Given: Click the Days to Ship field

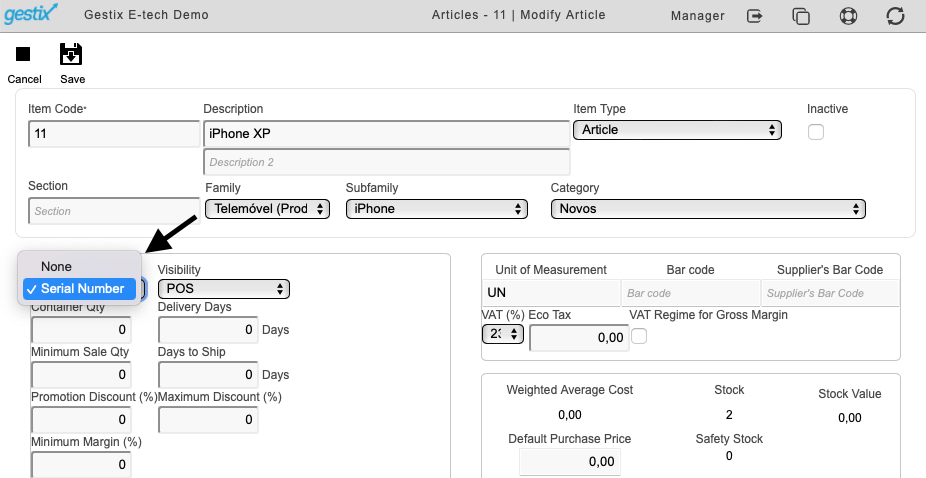Looking at the screenshot, I should click(208, 375).
